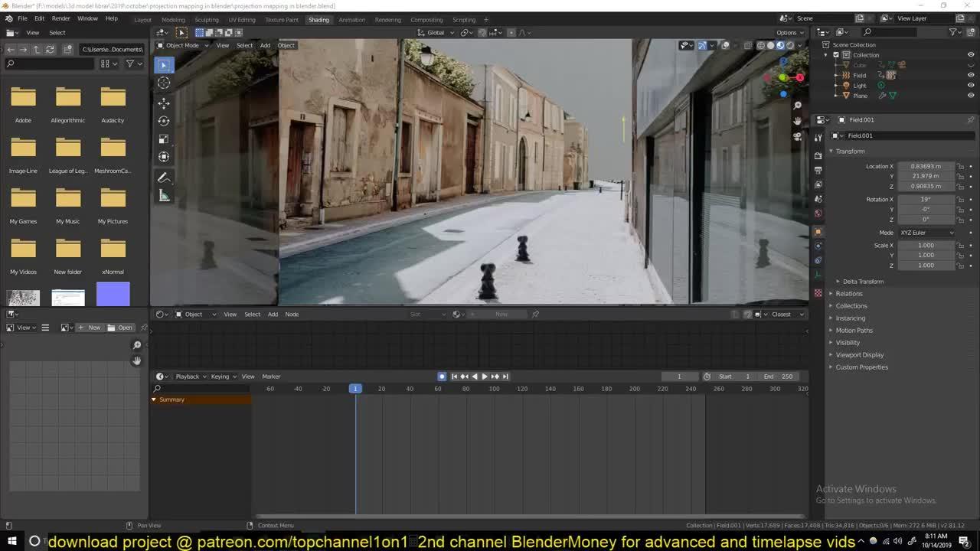Image resolution: width=980 pixels, height=551 pixels.
Task: Click the New image button
Action: click(x=90, y=328)
